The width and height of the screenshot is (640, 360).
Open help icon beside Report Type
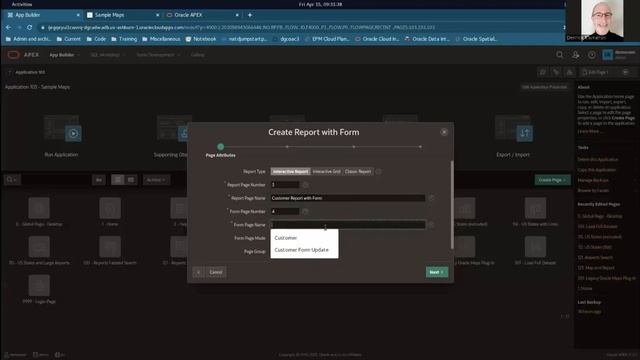coord(378,171)
